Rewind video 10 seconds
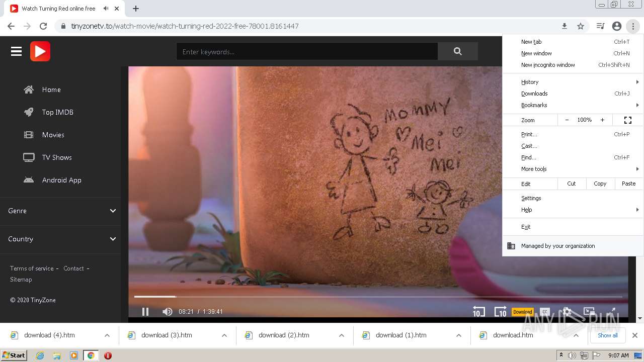This screenshot has width=644, height=362. point(478,312)
